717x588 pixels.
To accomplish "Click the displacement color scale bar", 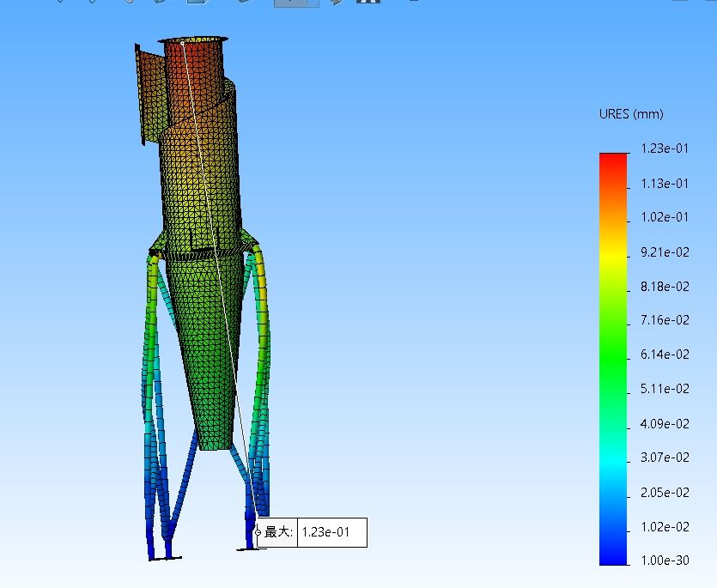I will click(613, 359).
